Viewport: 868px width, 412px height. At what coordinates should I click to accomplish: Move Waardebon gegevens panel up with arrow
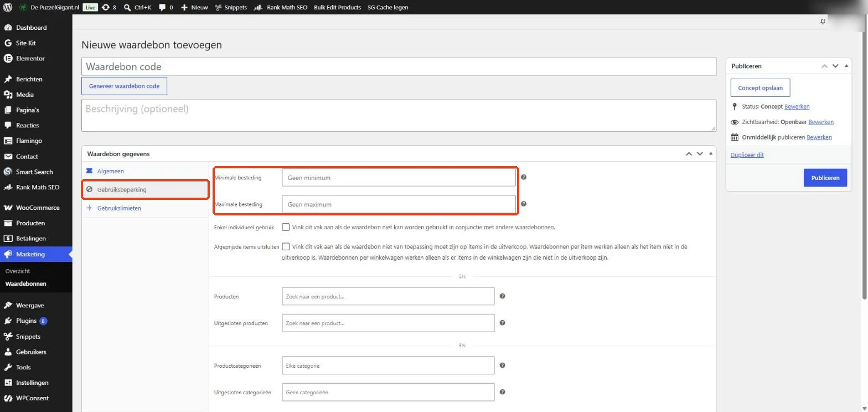(x=689, y=153)
